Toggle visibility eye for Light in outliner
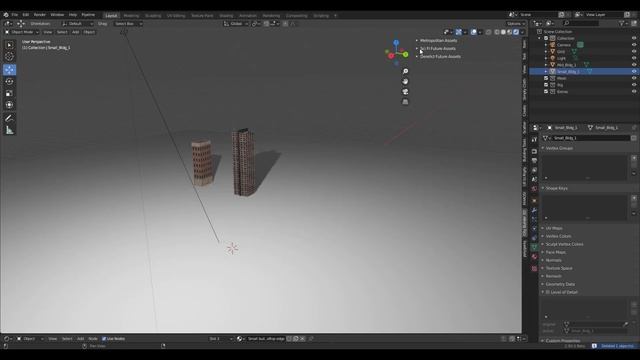Screen dimensions: 640x360 click(x=634, y=58)
